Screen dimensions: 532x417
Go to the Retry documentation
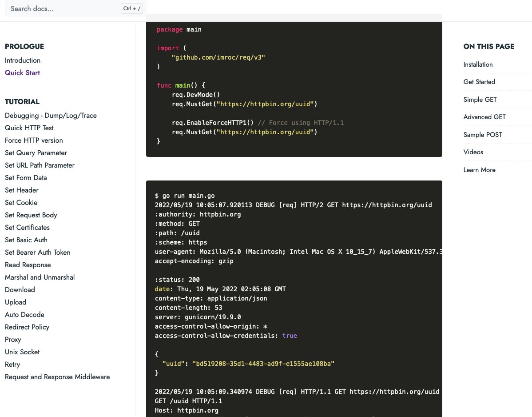tap(12, 364)
